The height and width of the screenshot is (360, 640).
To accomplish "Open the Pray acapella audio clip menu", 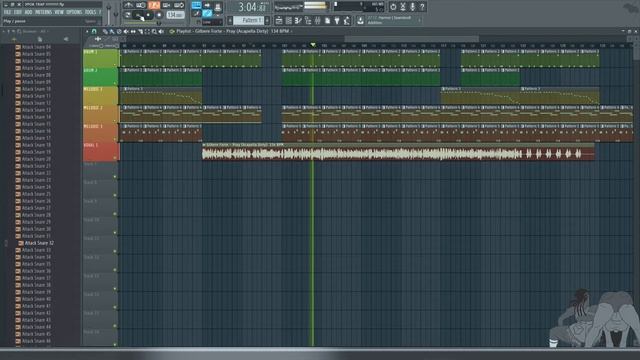I will pos(204,145).
